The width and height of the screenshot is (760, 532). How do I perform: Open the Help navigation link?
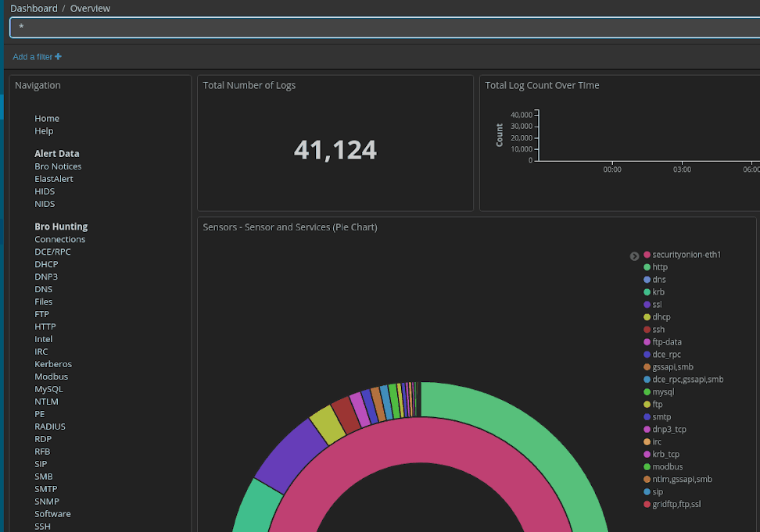[44, 130]
